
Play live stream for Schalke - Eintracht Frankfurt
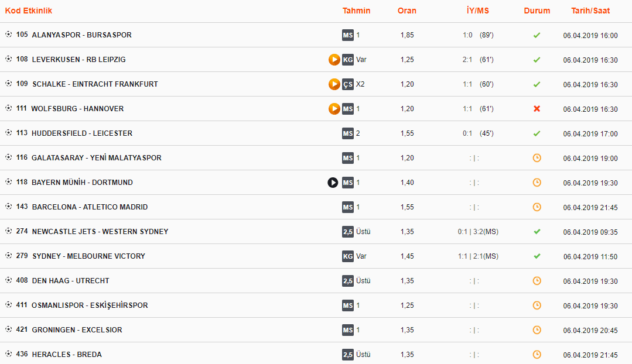pos(334,84)
